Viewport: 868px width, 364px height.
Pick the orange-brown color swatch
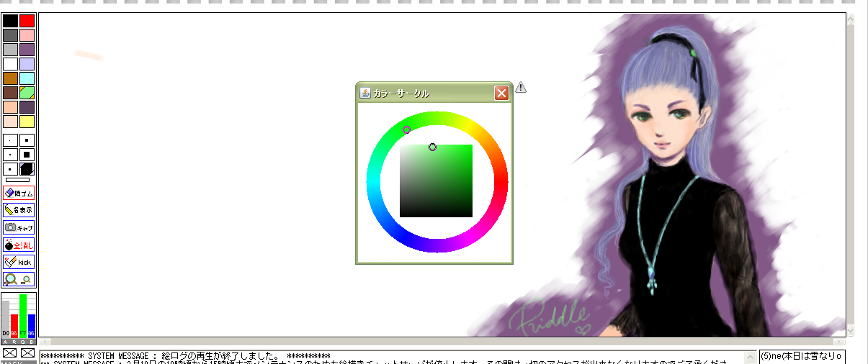[10, 78]
